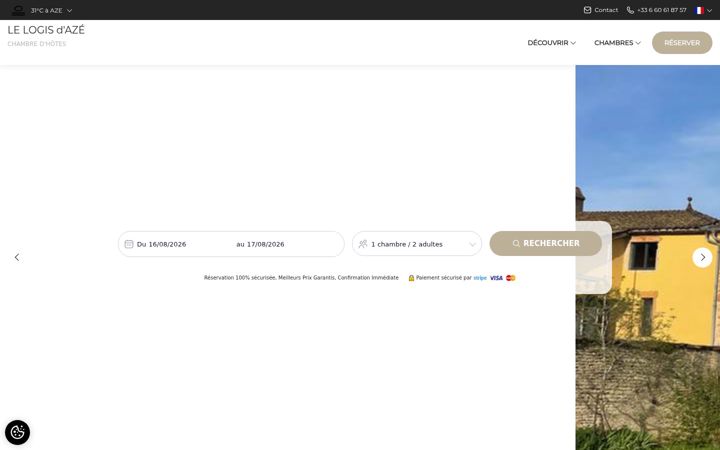
Task: Show previous slide with left arrow
Action: coord(17,257)
